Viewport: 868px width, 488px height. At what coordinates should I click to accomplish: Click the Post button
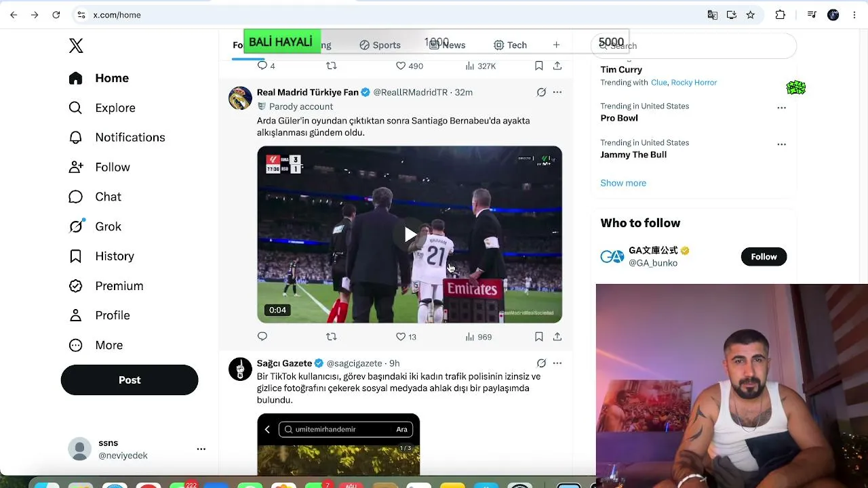tap(130, 380)
